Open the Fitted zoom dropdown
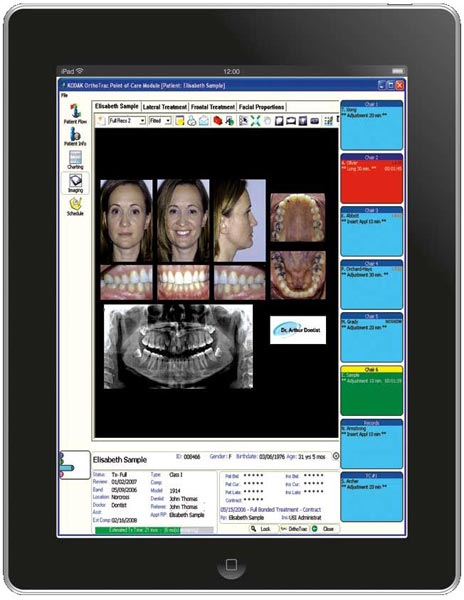Viewport: 464px width, 600px height. (160, 121)
